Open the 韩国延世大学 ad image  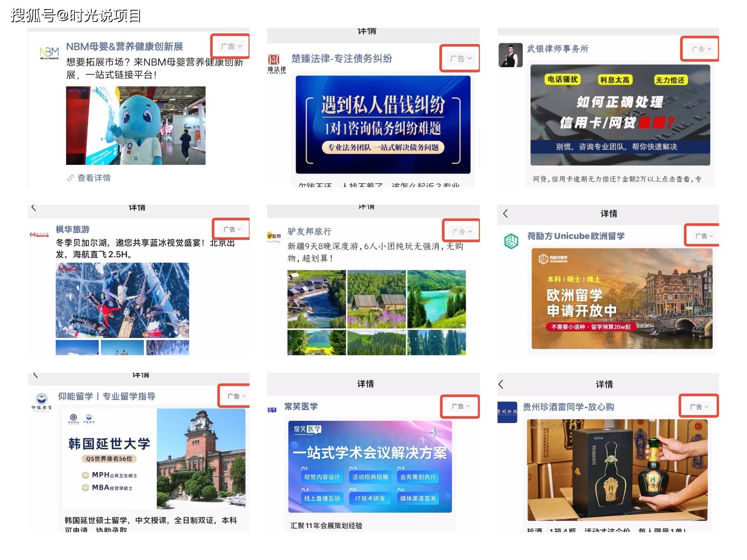pyautogui.click(x=154, y=459)
